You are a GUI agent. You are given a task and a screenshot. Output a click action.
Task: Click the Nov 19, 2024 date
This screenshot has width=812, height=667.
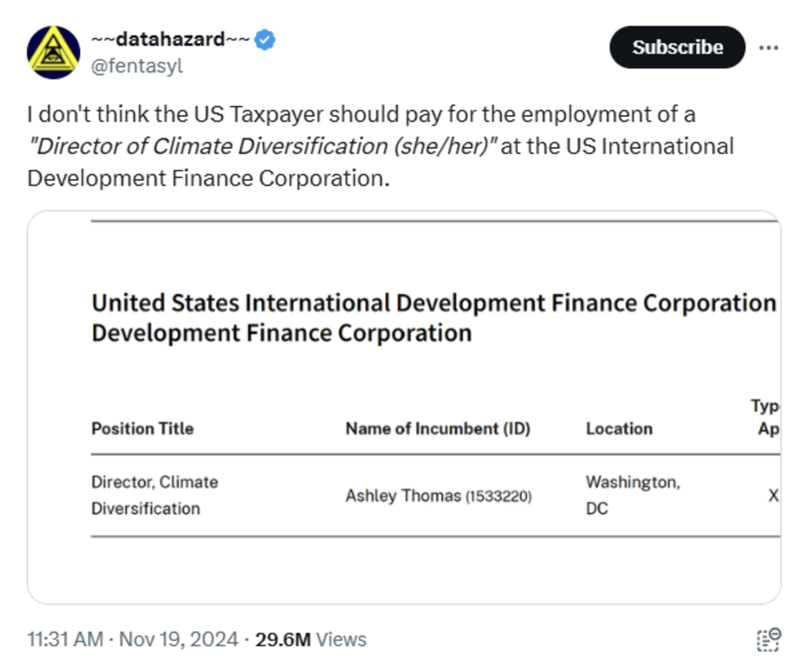[x=179, y=640]
